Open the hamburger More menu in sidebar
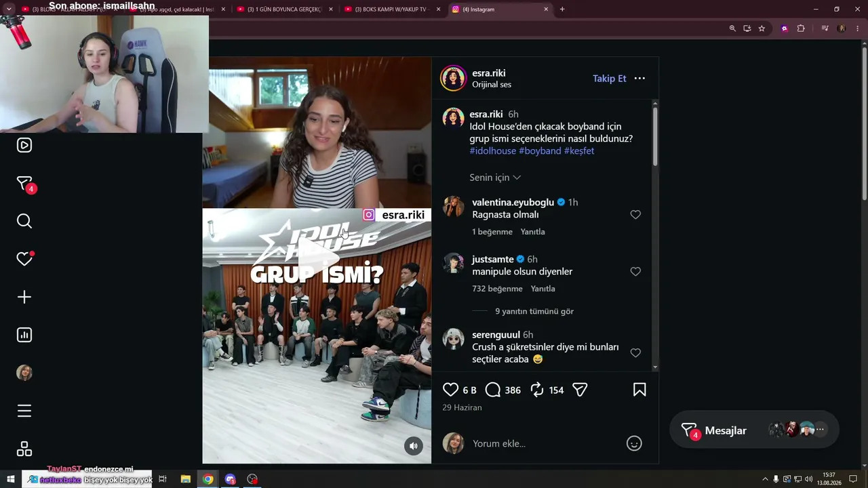This screenshot has width=868, height=488. (x=24, y=411)
